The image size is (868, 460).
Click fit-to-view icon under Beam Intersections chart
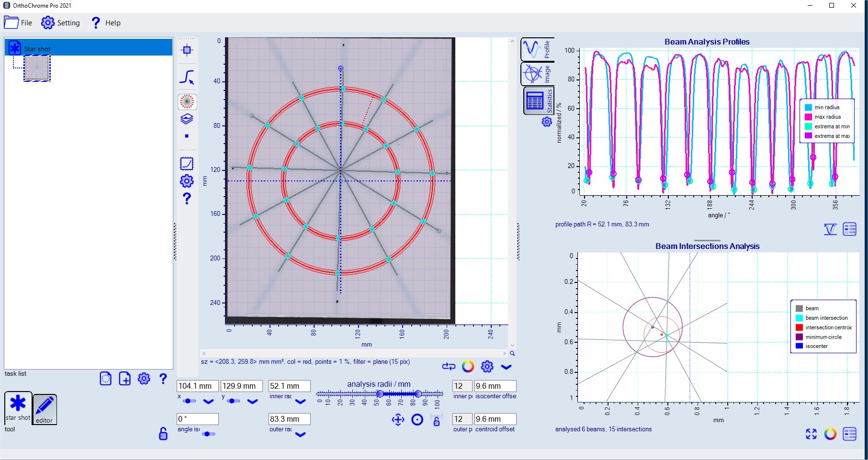[811, 434]
